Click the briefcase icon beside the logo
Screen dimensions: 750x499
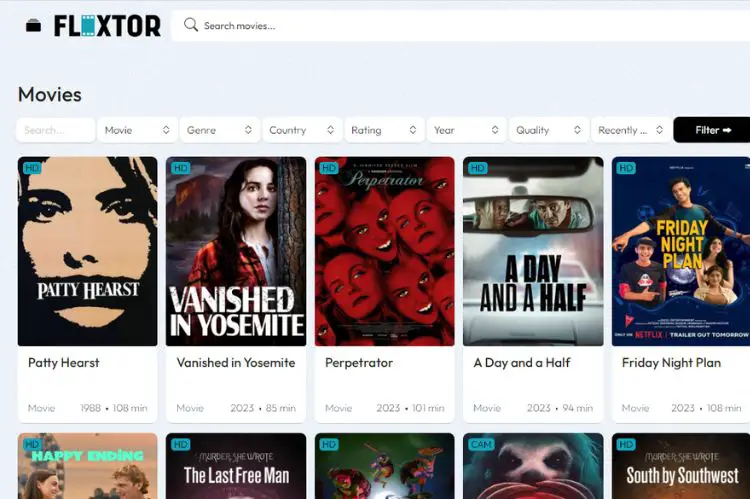[x=33, y=25]
